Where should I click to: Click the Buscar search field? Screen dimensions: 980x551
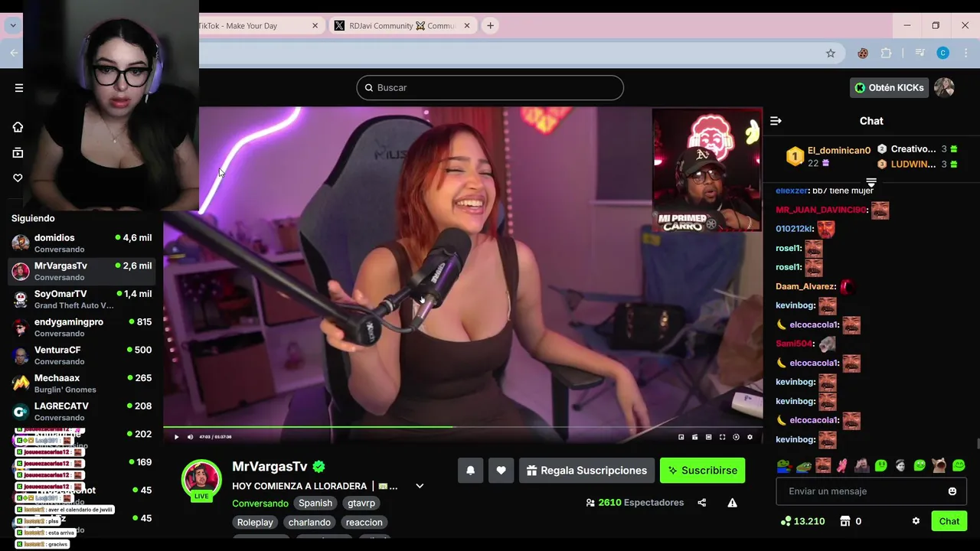pyautogui.click(x=490, y=87)
